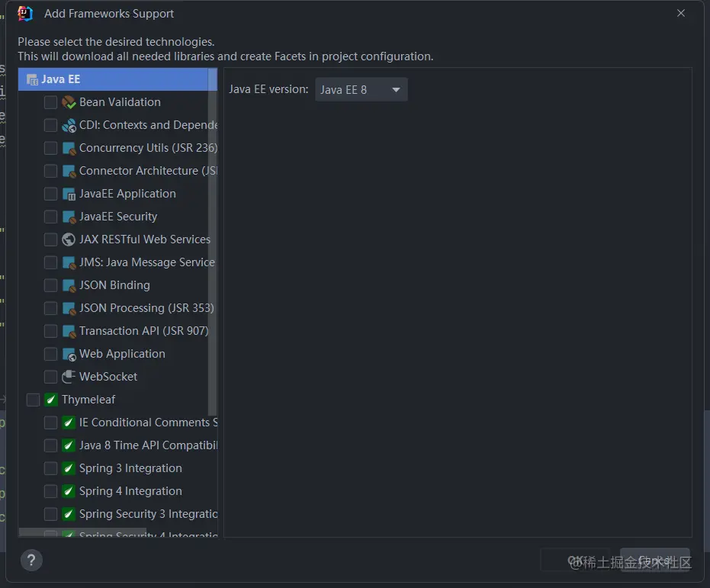Click the Transaction API (JSR 907) icon

pos(69,331)
